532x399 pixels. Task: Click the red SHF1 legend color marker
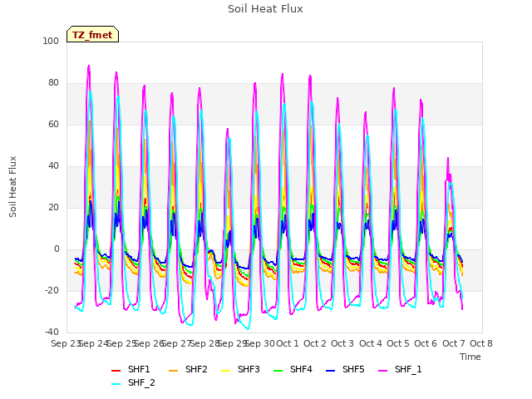116,371
